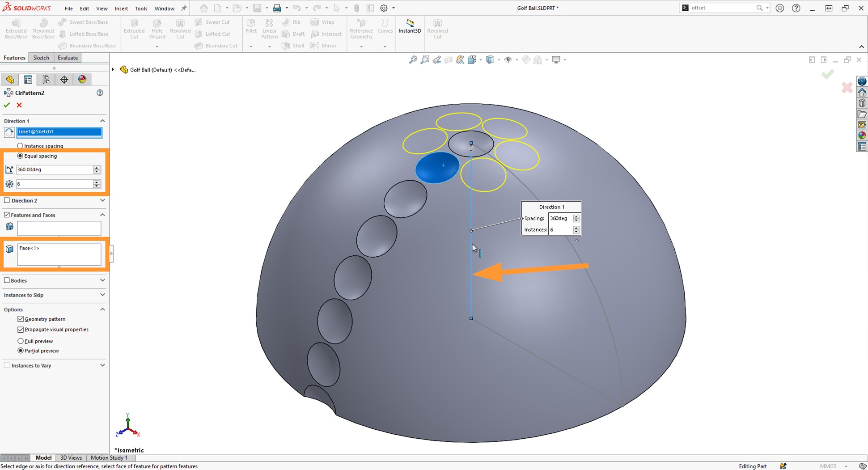Expand the Instances to Vary section

102,365
